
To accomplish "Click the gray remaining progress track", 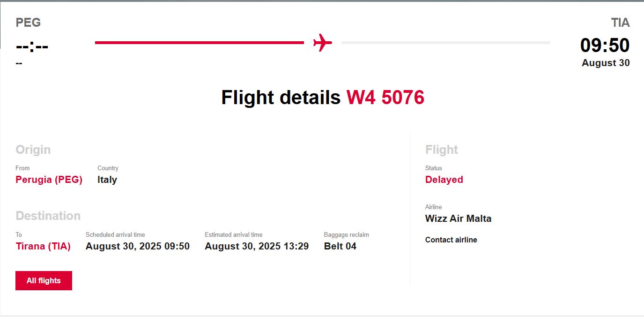I will tap(445, 43).
